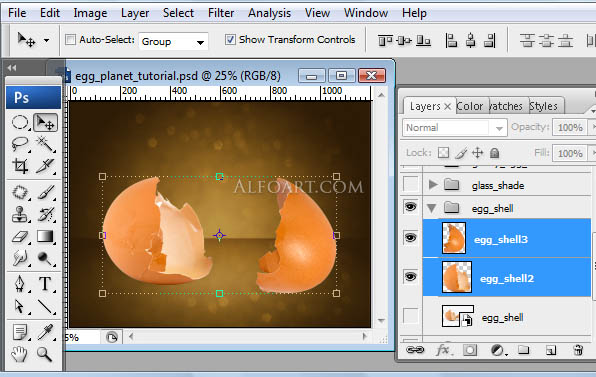Select the Smudge tool

coord(20,258)
